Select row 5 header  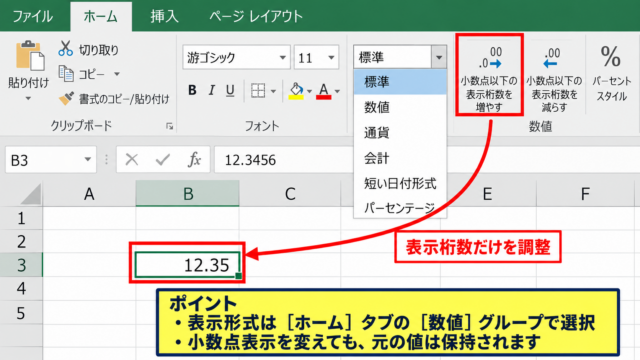[x=21, y=313]
